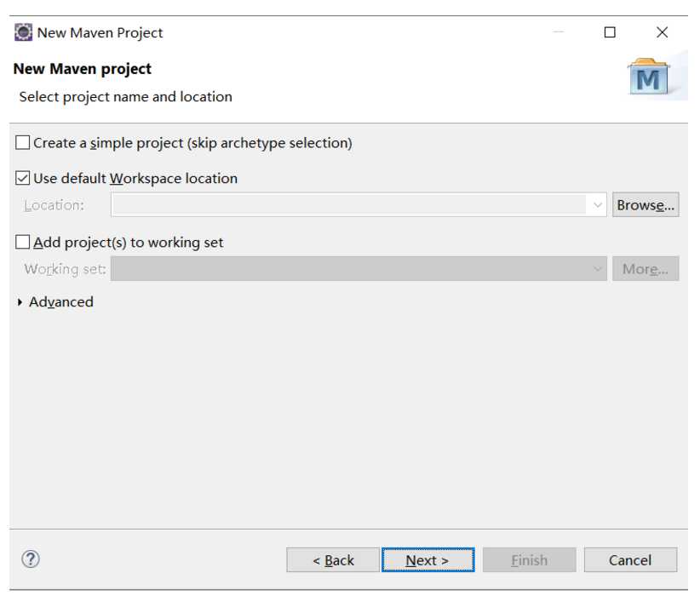Screen dimensions: 700x596
Task: Open the Working set dropdown arrow
Action: point(597,269)
